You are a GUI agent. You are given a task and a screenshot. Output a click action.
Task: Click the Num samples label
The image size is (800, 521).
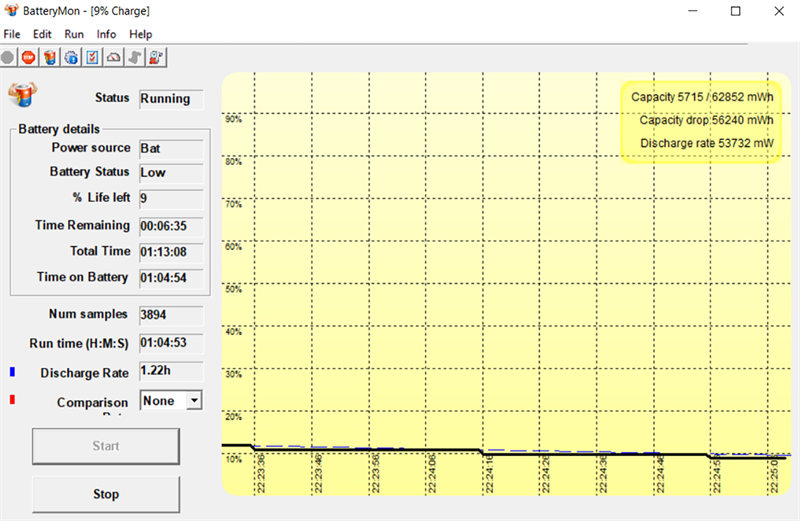coord(88,314)
